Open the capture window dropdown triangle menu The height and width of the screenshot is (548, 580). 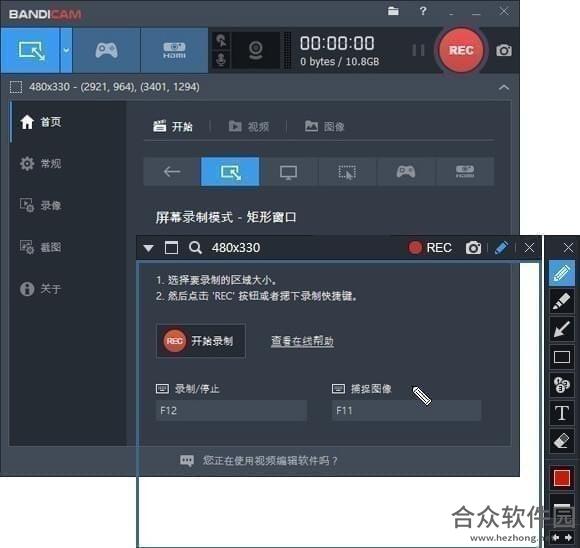pyautogui.click(x=149, y=248)
